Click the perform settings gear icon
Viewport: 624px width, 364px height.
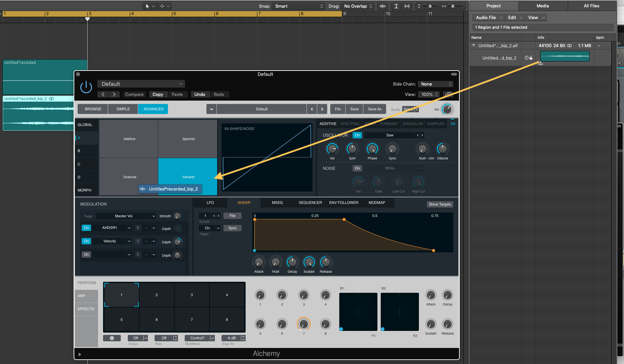112,338
